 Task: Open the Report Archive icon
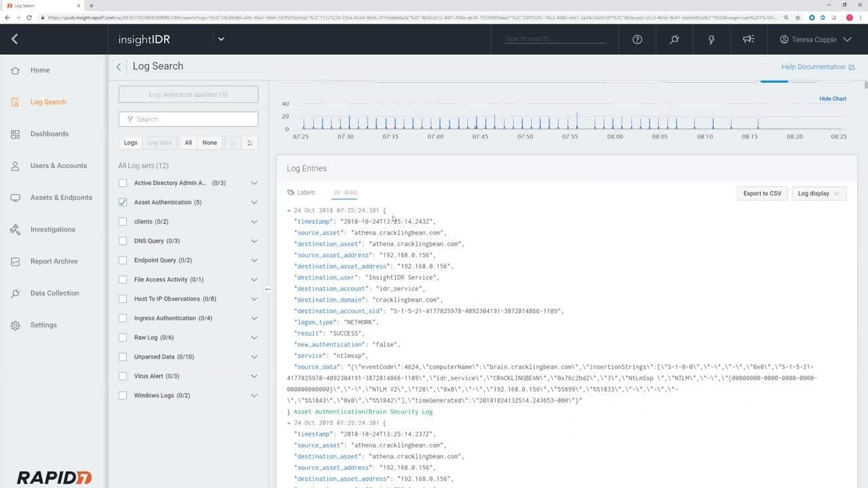[x=15, y=262]
